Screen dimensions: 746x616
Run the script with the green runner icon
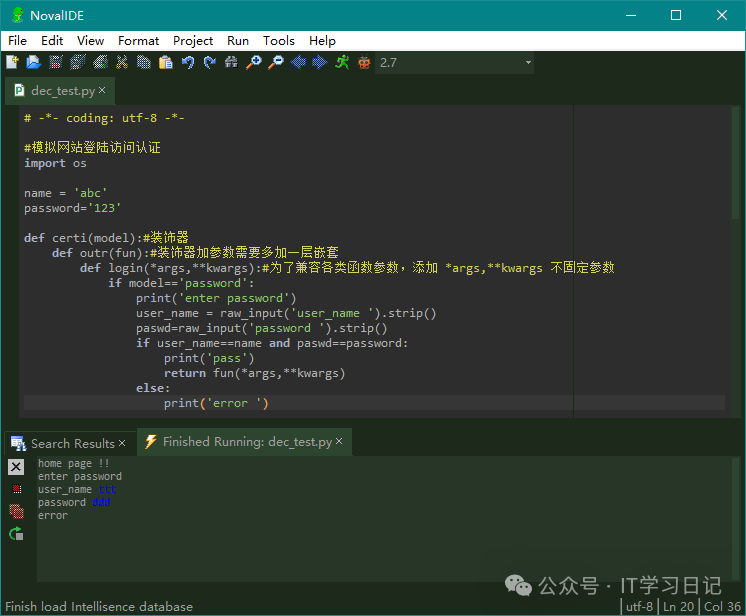click(342, 62)
